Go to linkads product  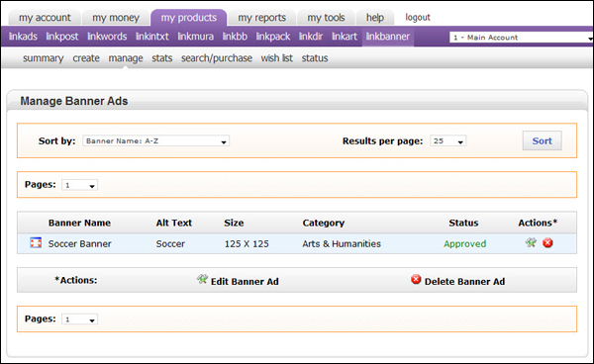click(x=23, y=37)
